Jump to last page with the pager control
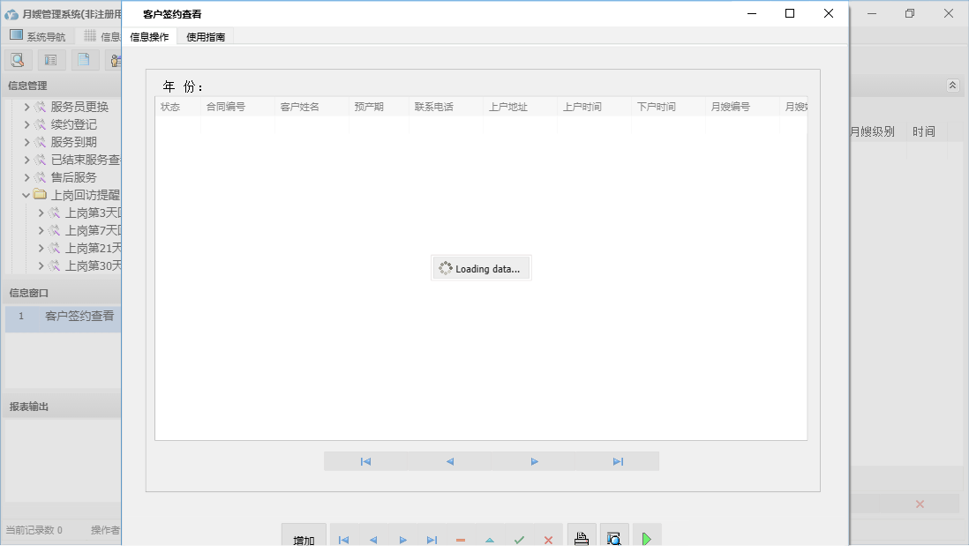This screenshot has width=969, height=560. [618, 460]
